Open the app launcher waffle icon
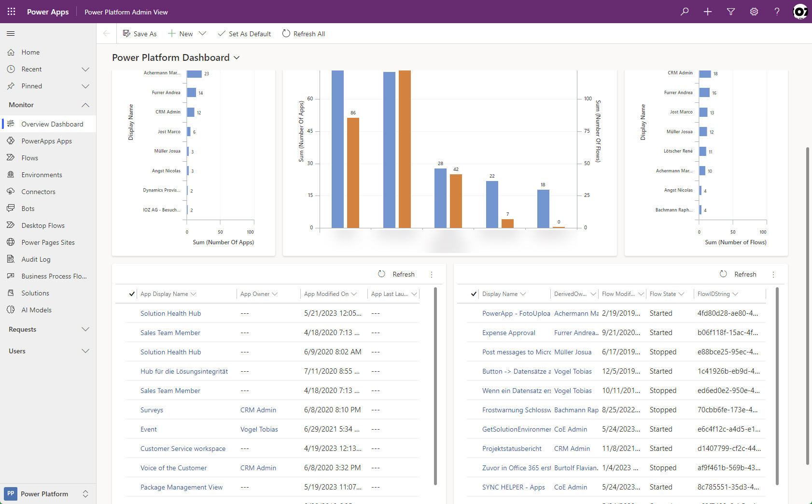 coord(11,12)
